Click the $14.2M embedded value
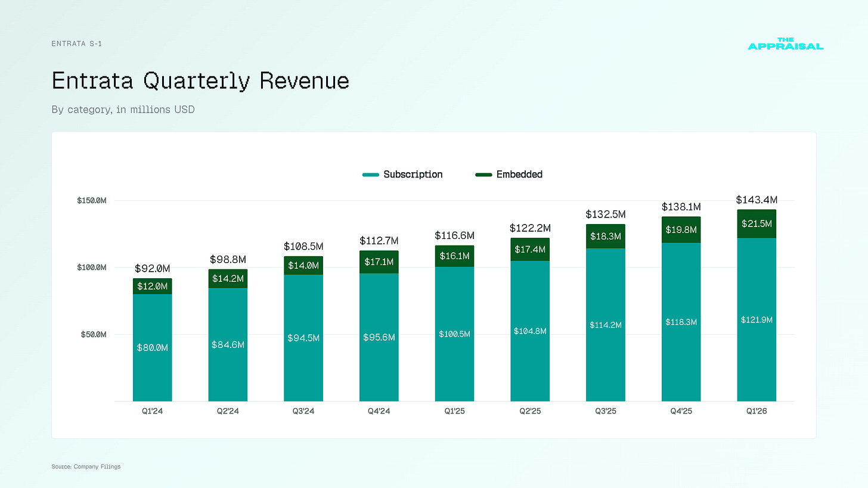The height and width of the screenshot is (488, 868). [228, 279]
